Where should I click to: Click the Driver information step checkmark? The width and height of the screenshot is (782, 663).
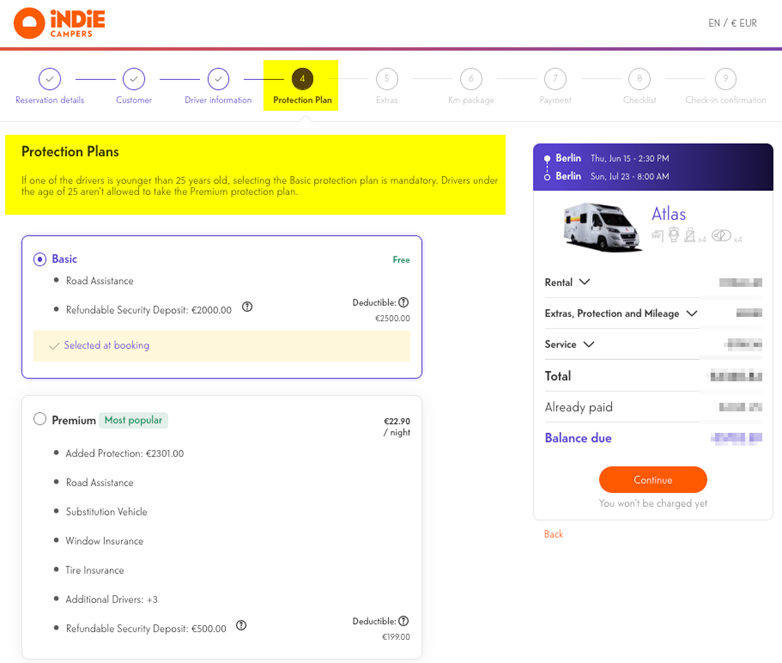(x=218, y=79)
